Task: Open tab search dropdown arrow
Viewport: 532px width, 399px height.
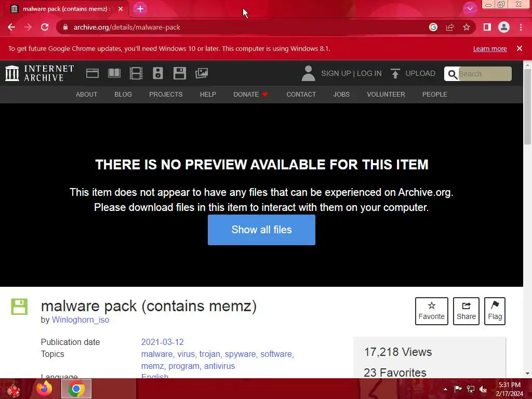Action: click(470, 9)
